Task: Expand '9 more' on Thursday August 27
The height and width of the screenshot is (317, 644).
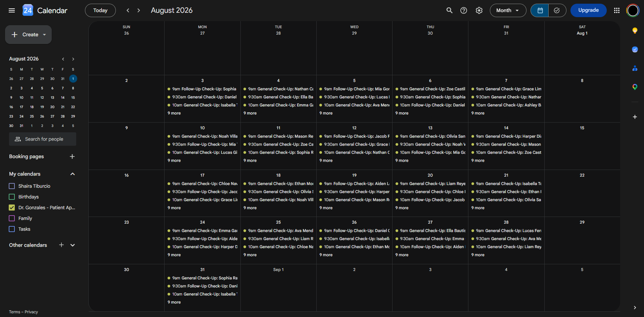Action: [x=402, y=255]
